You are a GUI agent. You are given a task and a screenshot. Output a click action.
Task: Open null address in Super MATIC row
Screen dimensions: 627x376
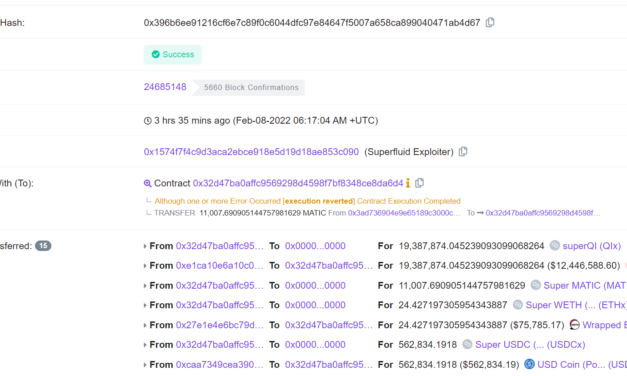tap(315, 285)
